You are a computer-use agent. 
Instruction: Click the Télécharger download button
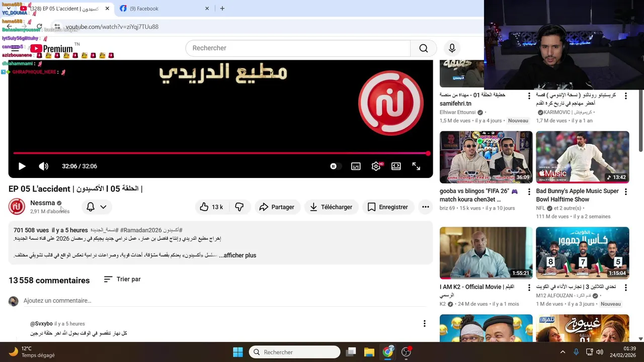(331, 207)
